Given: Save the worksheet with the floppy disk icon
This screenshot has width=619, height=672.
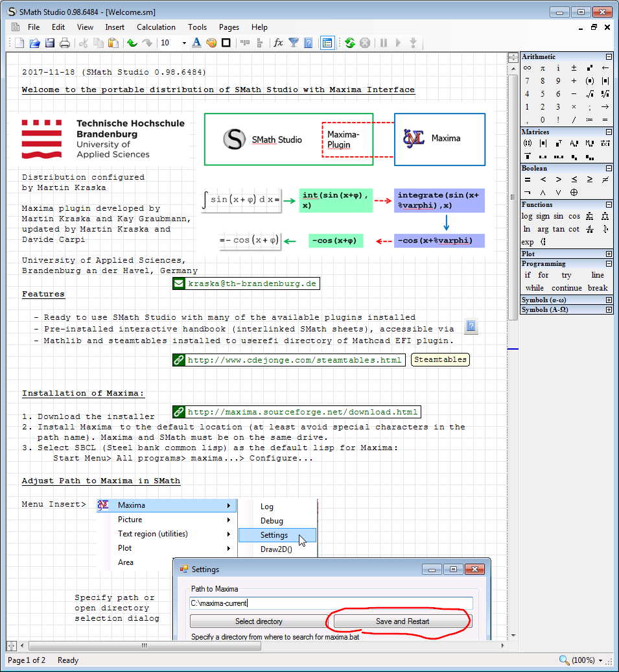Looking at the screenshot, I should (x=50, y=43).
